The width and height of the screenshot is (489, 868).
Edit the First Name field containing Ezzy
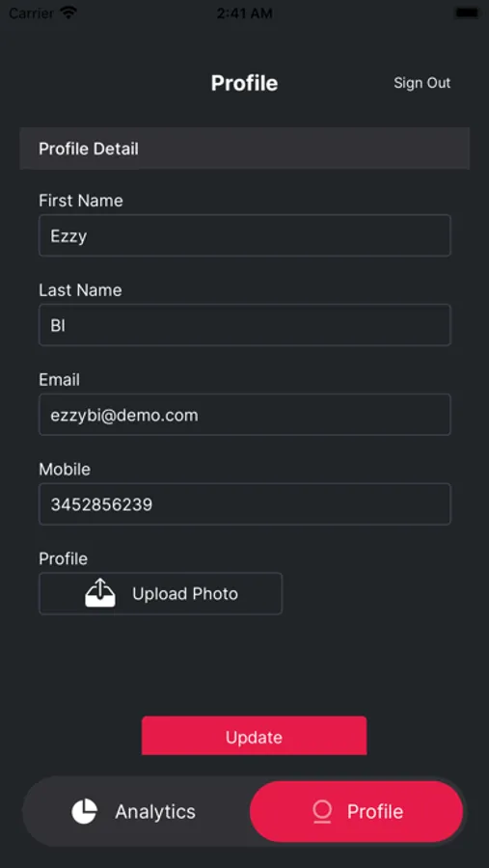click(245, 236)
